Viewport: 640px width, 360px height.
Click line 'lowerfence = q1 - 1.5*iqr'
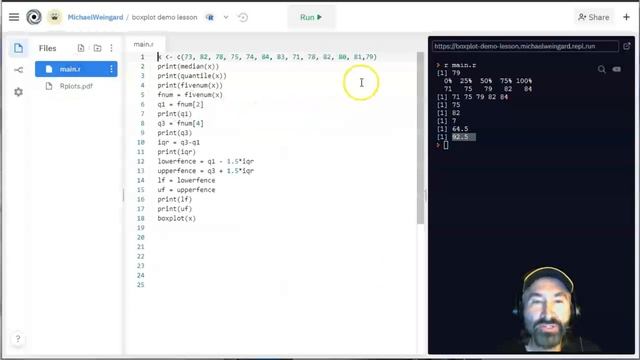[x=206, y=161]
